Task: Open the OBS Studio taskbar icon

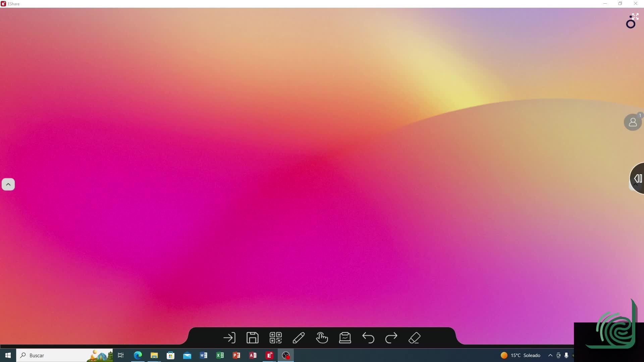Action: 286,355
